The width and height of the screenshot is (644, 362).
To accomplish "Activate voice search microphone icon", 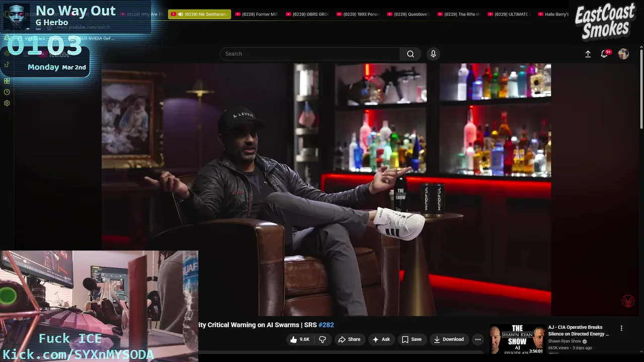I will tap(433, 54).
